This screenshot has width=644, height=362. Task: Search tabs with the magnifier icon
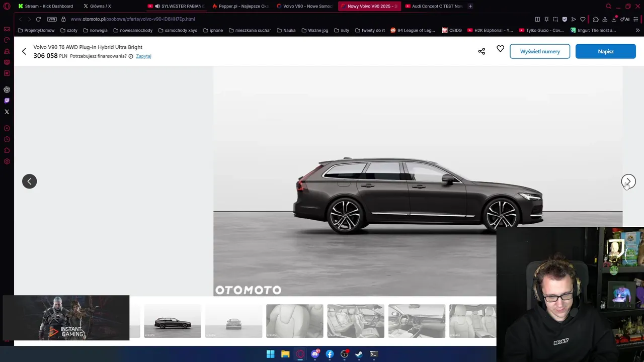click(x=608, y=6)
